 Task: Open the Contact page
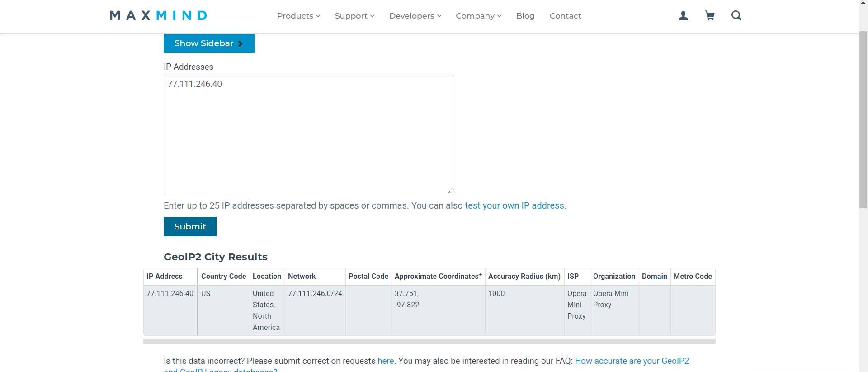pos(565,16)
